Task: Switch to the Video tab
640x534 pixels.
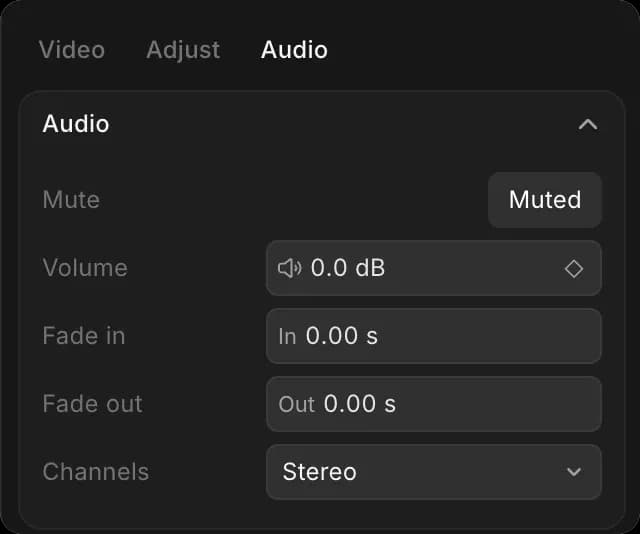Action: pos(72,50)
